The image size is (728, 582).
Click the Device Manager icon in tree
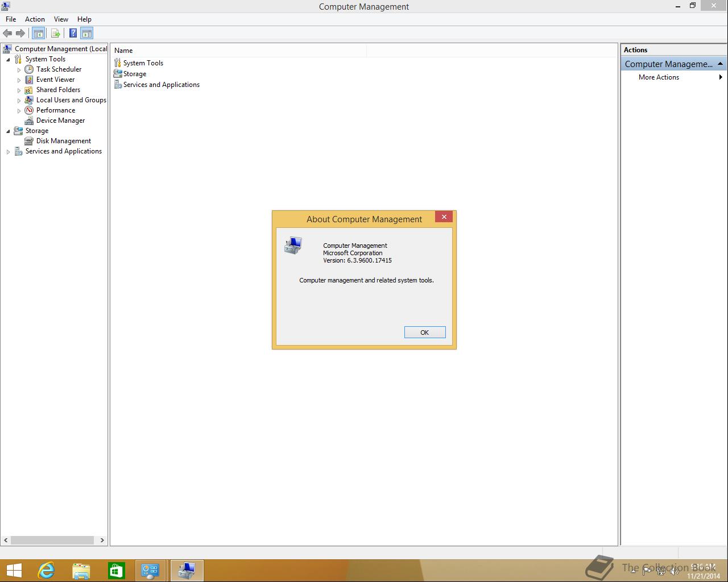pos(29,120)
